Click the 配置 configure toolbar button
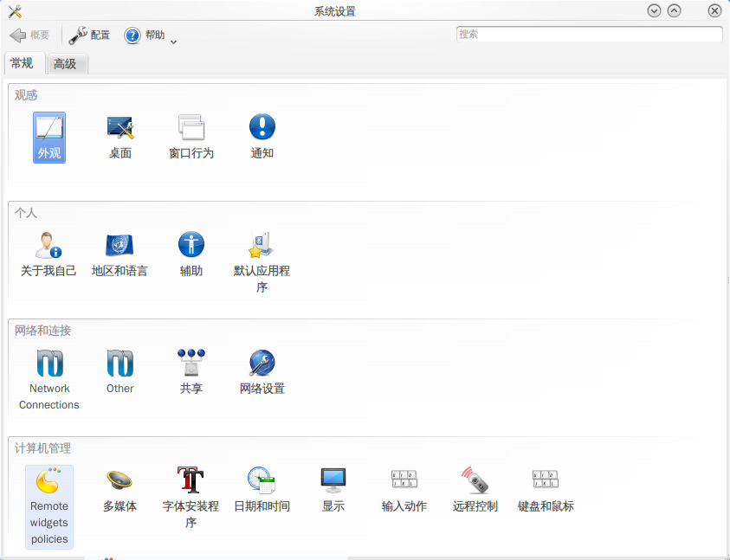730x560 pixels. pos(89,35)
